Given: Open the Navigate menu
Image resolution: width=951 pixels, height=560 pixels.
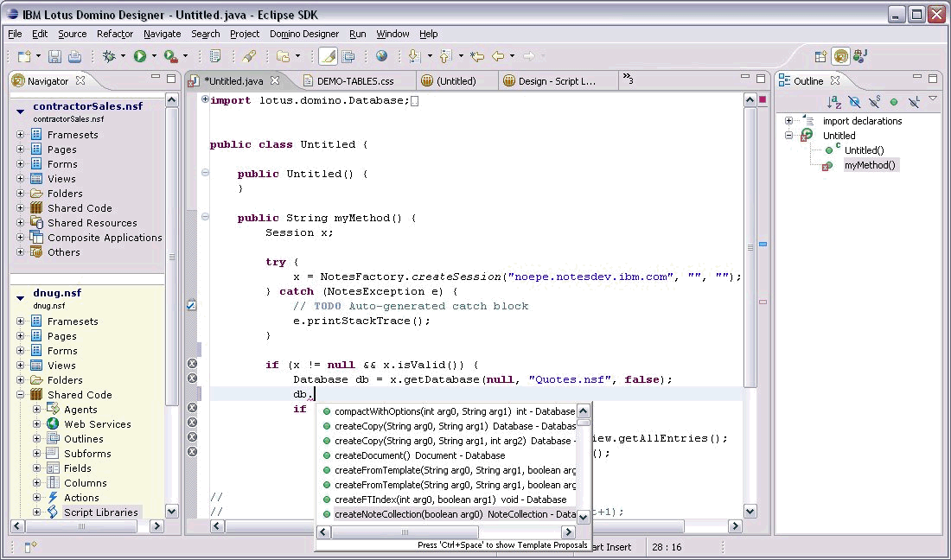Looking at the screenshot, I should [162, 34].
